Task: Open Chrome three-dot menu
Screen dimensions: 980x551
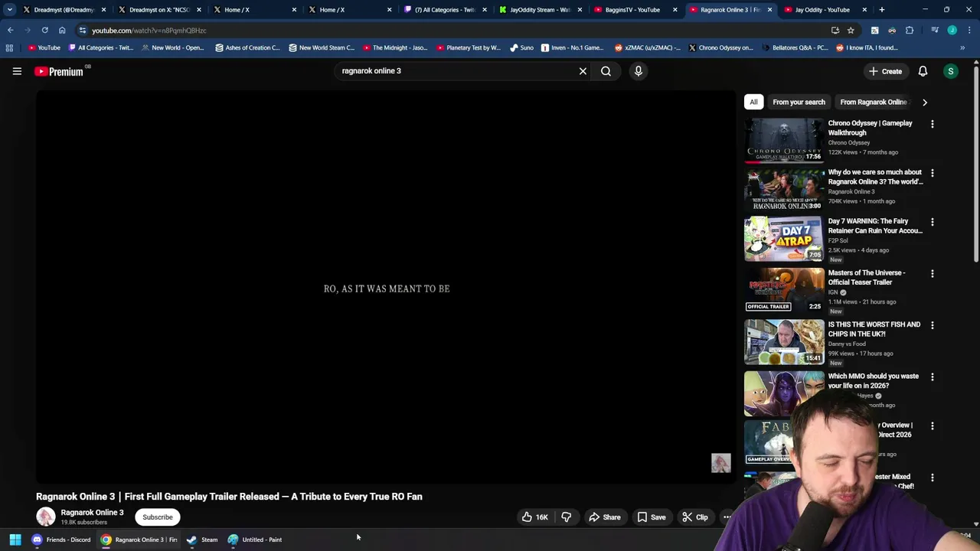Action: [969, 31]
